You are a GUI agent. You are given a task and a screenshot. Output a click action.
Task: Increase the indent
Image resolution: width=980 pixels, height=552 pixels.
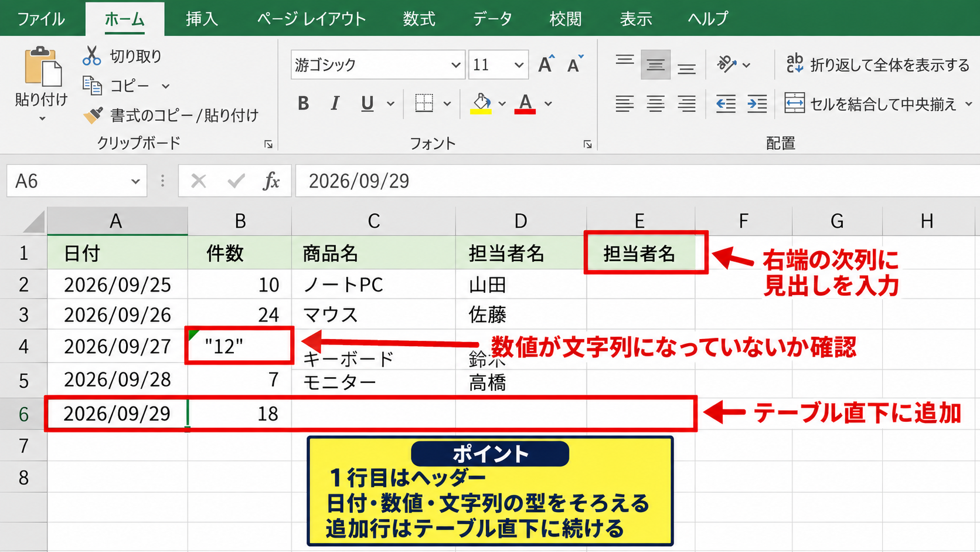(757, 104)
